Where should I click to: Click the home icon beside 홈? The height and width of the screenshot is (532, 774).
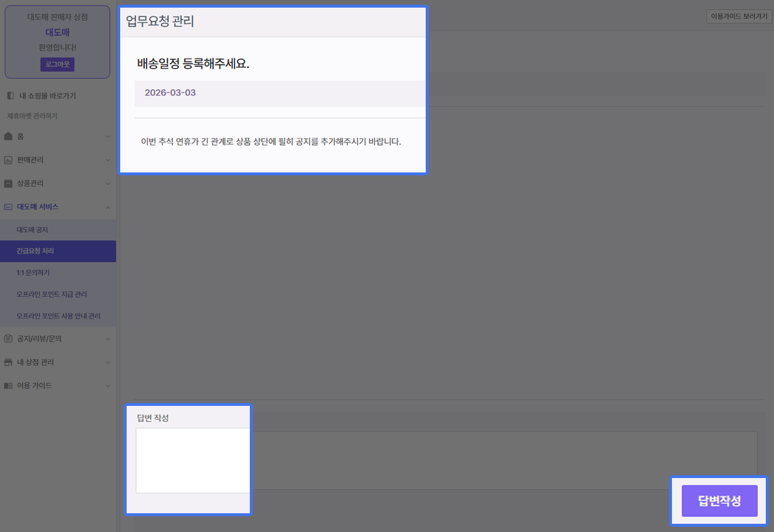point(8,136)
